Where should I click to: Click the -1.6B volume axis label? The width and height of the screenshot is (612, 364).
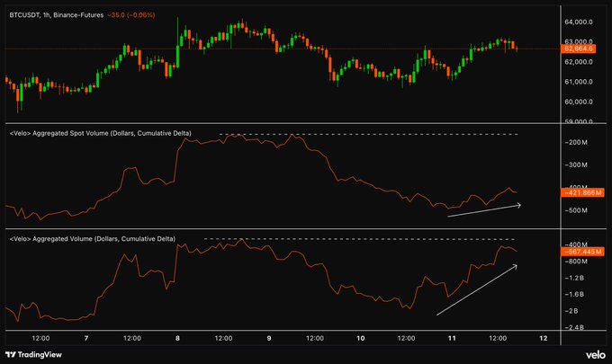(x=574, y=295)
